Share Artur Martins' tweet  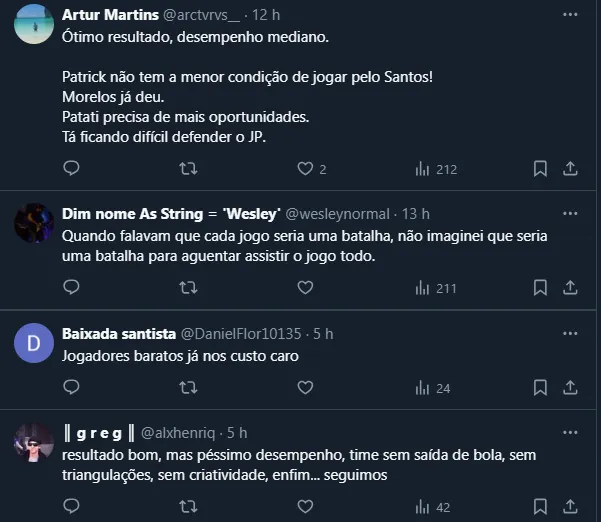[570, 169]
